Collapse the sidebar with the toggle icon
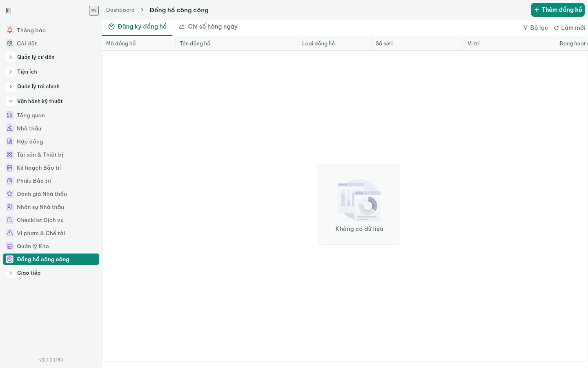 [x=94, y=11]
